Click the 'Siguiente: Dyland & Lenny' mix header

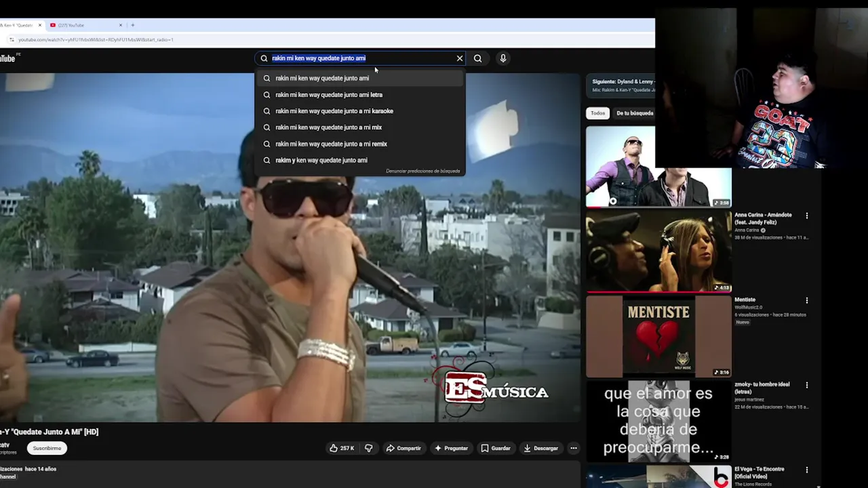pyautogui.click(x=620, y=85)
